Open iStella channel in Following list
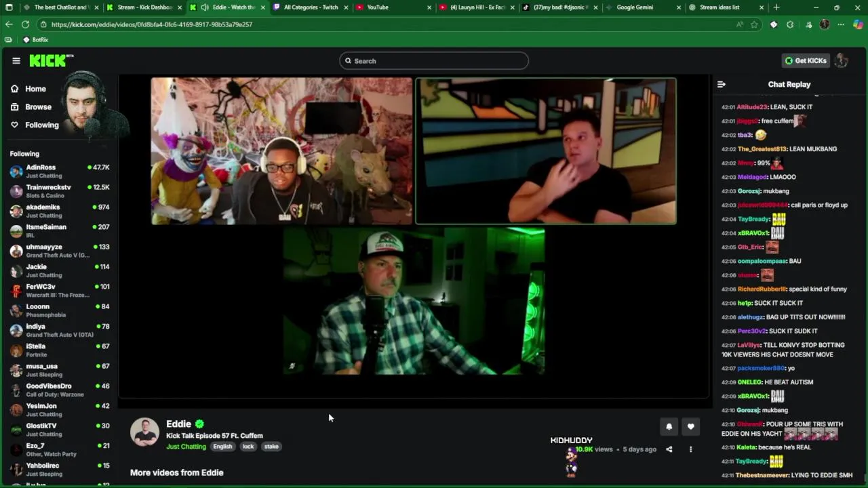This screenshot has height=488, width=868. point(60,350)
